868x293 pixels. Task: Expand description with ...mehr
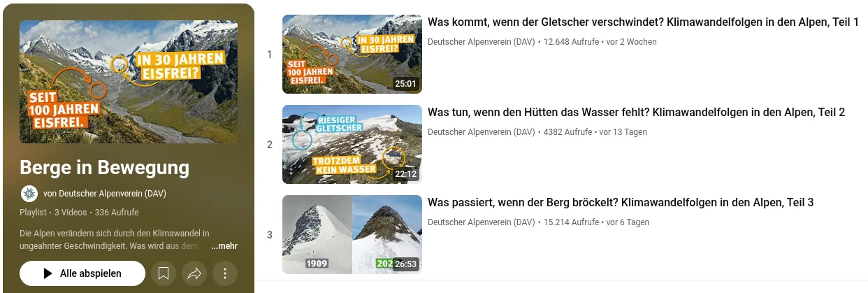point(224,246)
